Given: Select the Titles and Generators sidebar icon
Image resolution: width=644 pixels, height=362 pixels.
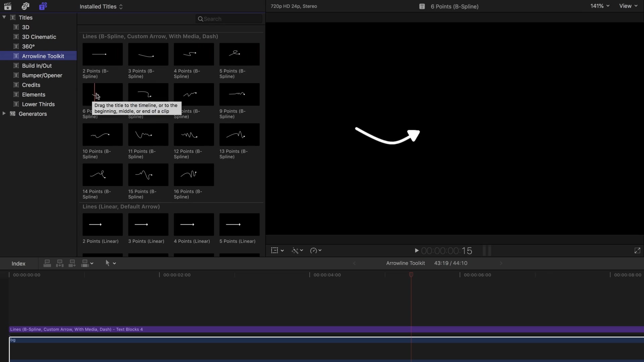Looking at the screenshot, I should (43, 6).
